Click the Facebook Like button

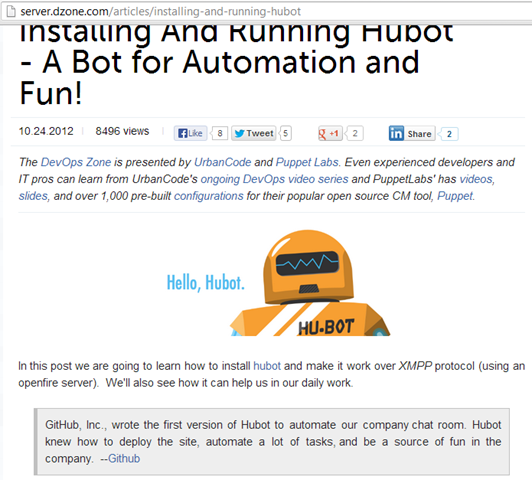[x=190, y=133]
